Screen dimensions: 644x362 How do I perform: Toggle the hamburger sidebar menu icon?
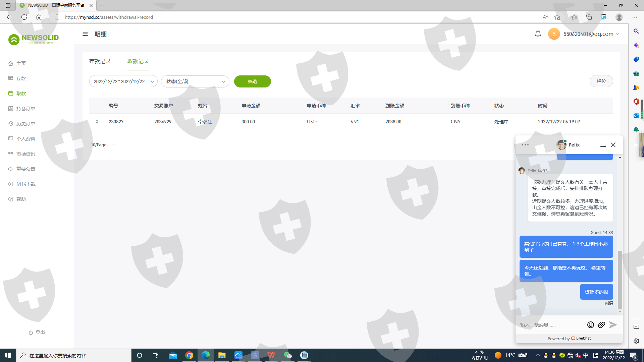[85, 34]
